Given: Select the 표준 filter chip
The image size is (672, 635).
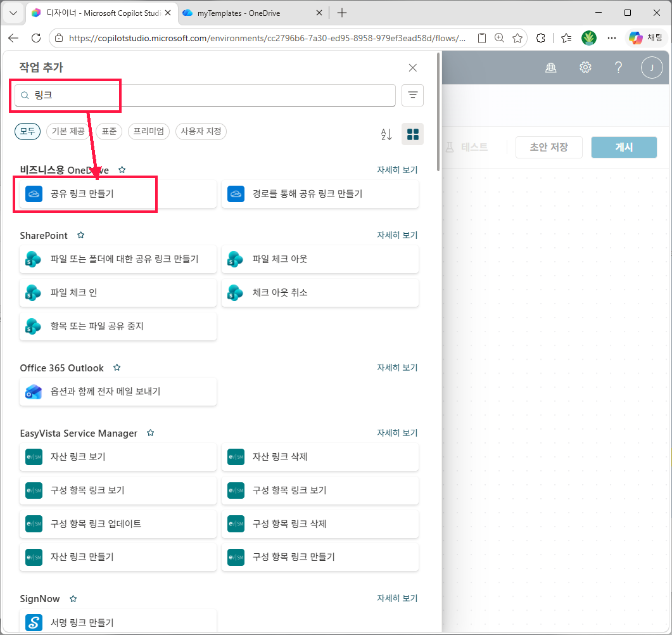Looking at the screenshot, I should point(109,131).
